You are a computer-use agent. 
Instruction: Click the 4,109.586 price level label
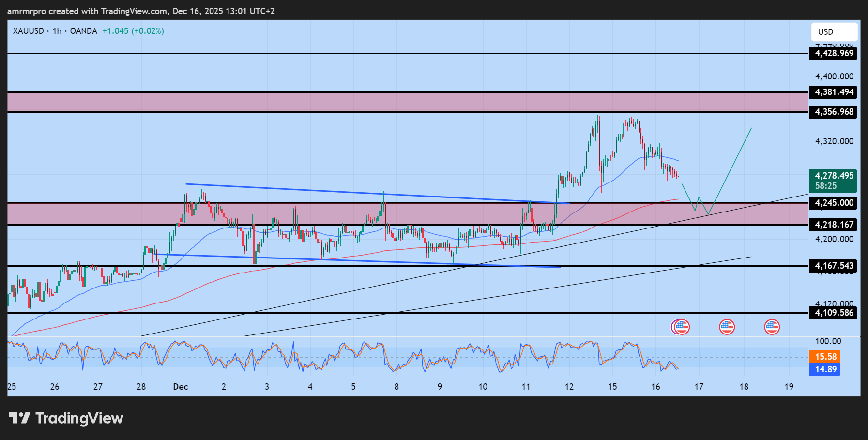pyautogui.click(x=833, y=313)
